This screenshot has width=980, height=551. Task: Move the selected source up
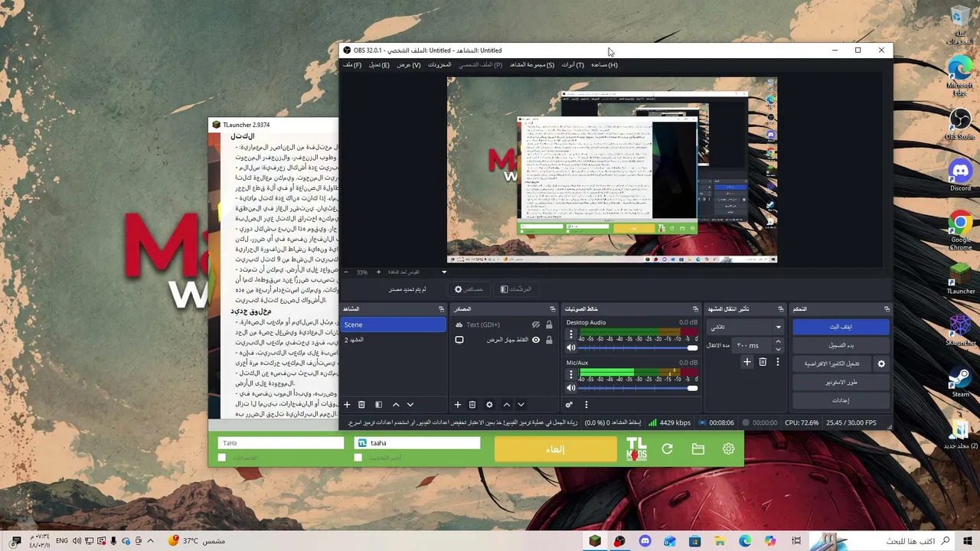(506, 405)
